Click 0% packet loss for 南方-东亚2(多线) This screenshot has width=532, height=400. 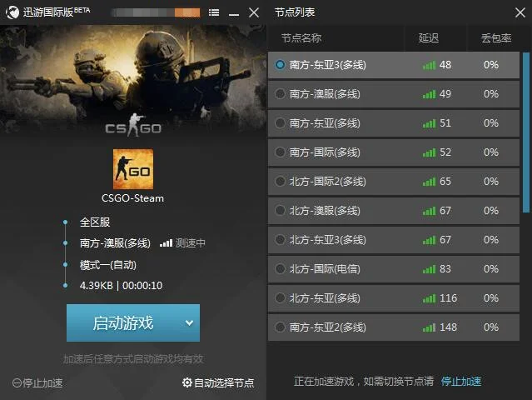(x=491, y=327)
